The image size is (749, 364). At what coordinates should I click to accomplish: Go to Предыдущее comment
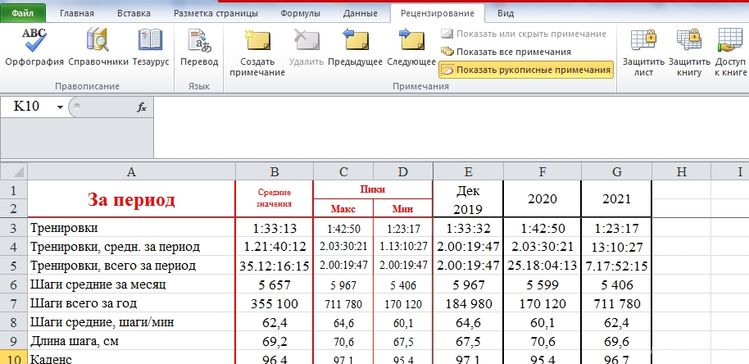click(355, 47)
